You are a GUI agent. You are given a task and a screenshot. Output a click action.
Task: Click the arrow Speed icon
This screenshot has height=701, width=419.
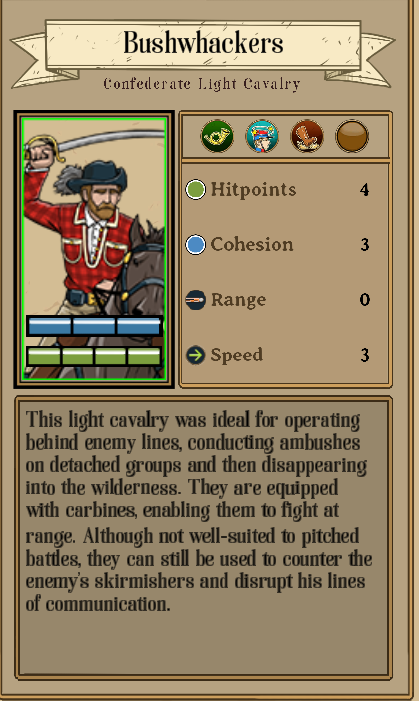click(x=195, y=355)
